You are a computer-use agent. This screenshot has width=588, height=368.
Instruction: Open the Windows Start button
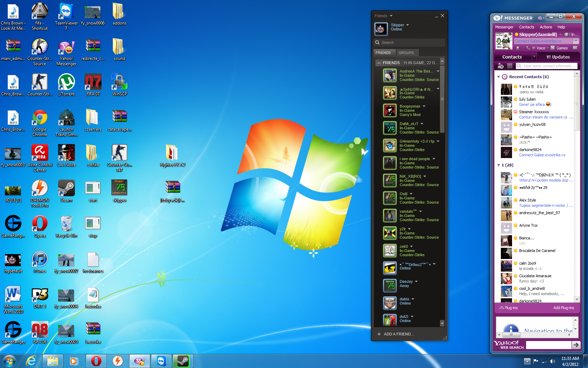(9, 361)
